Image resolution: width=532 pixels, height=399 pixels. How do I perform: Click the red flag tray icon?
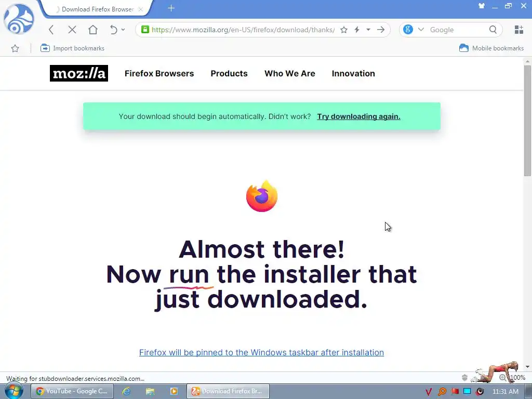click(455, 392)
